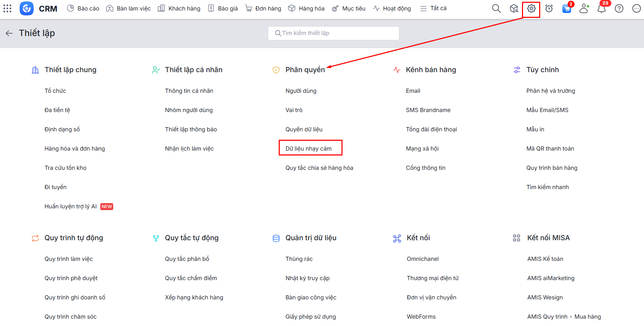The height and width of the screenshot is (326, 644).
Task: Open the app launcher grid icon
Action: pyautogui.click(x=7, y=8)
